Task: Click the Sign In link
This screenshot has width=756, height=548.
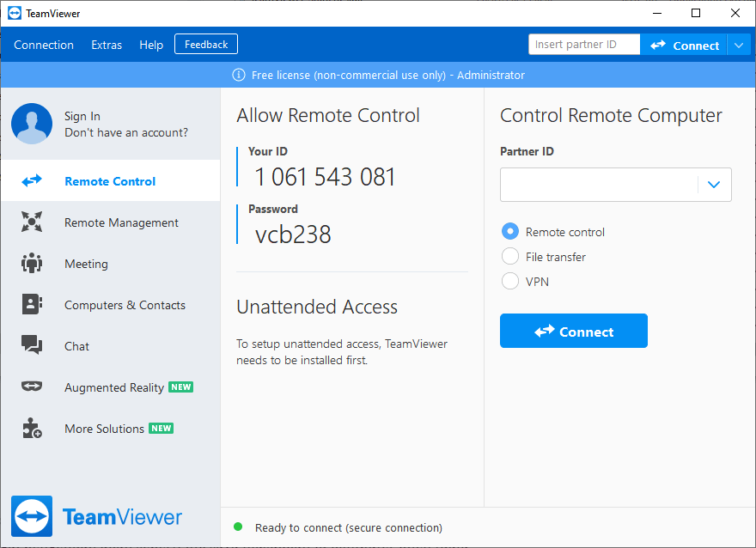Action: [x=82, y=116]
